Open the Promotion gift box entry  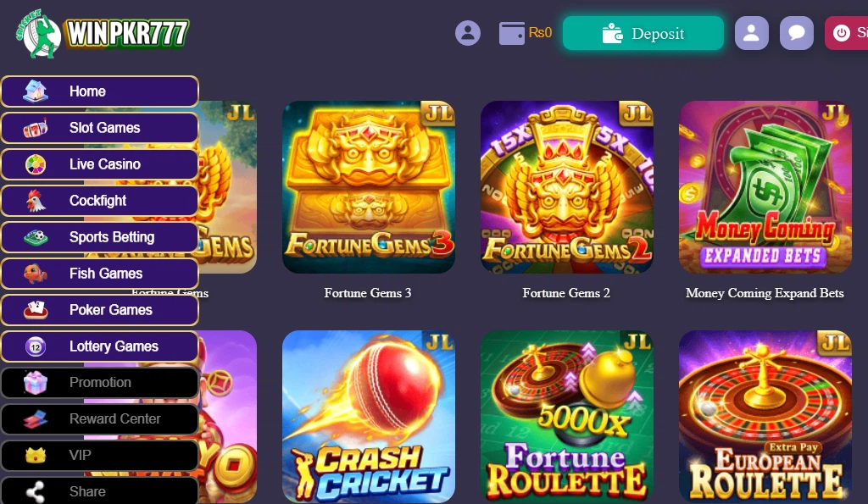point(100,382)
